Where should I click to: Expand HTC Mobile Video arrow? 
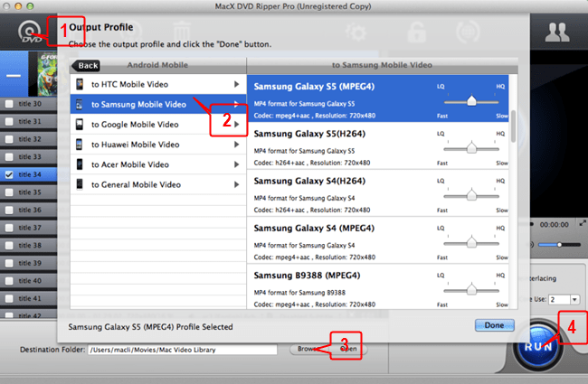click(237, 84)
